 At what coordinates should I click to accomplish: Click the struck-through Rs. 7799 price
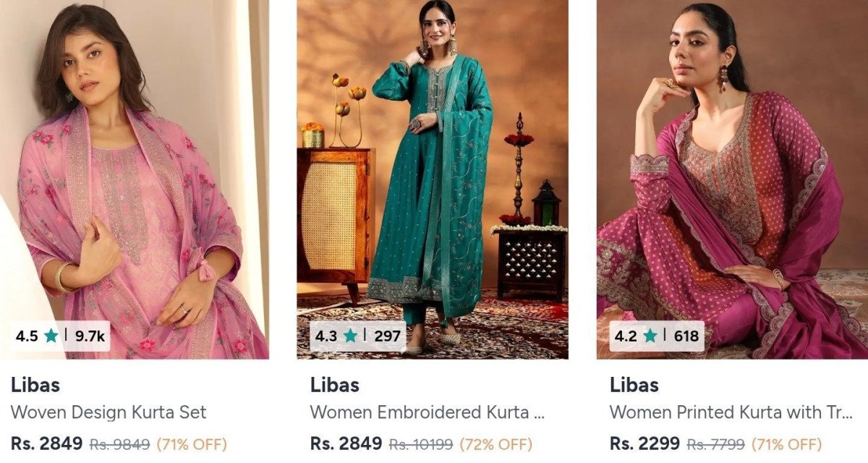(716, 443)
